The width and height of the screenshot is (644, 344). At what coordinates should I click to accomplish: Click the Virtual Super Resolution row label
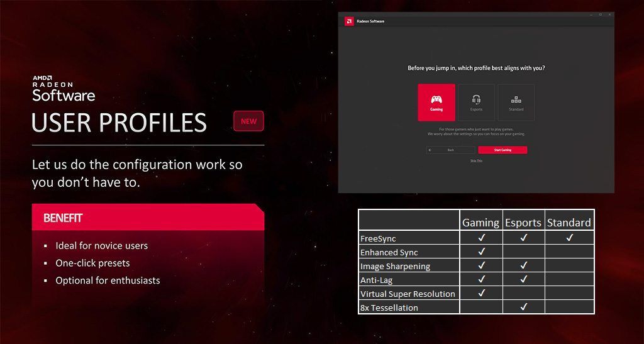coord(408,294)
